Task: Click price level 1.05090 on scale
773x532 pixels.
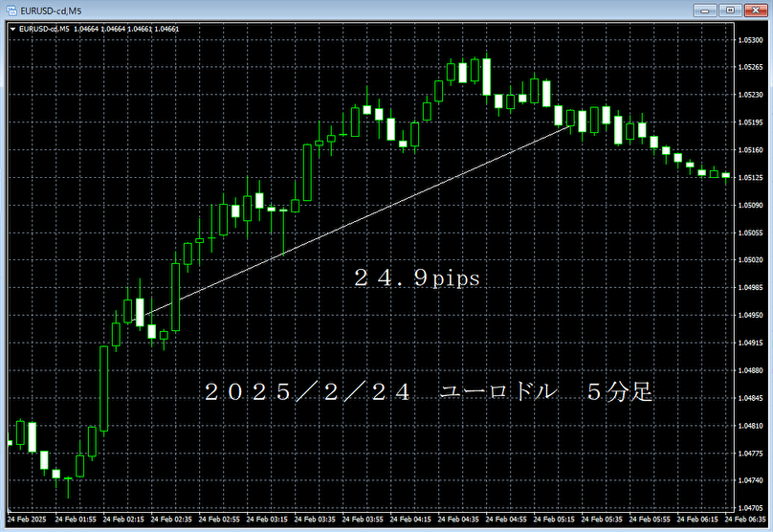Action: [x=750, y=205]
